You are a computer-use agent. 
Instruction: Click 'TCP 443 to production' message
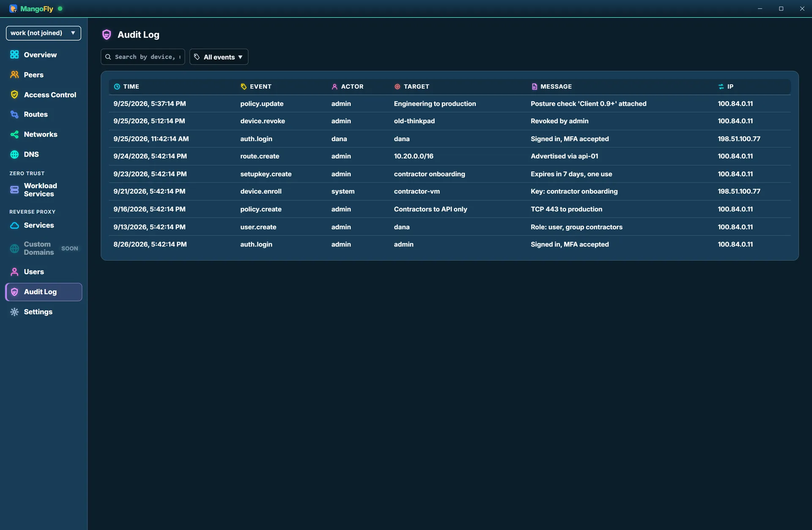tap(566, 209)
